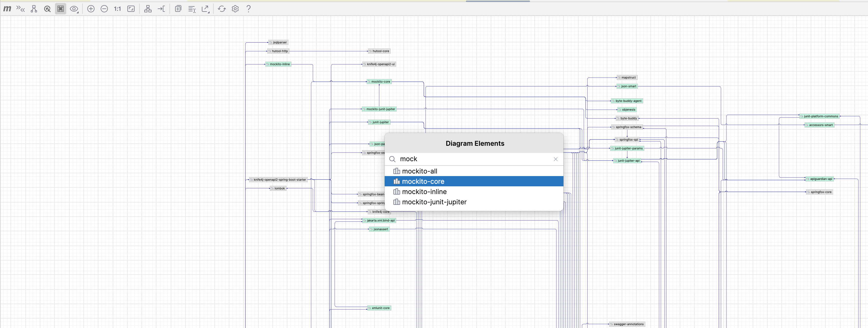
Task: Click the edit text lines icon
Action: tap(192, 9)
